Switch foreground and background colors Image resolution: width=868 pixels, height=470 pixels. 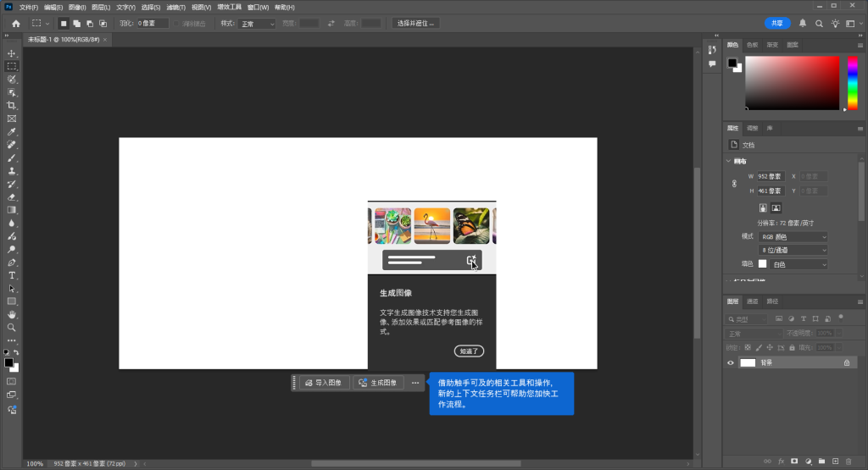[x=17, y=352]
